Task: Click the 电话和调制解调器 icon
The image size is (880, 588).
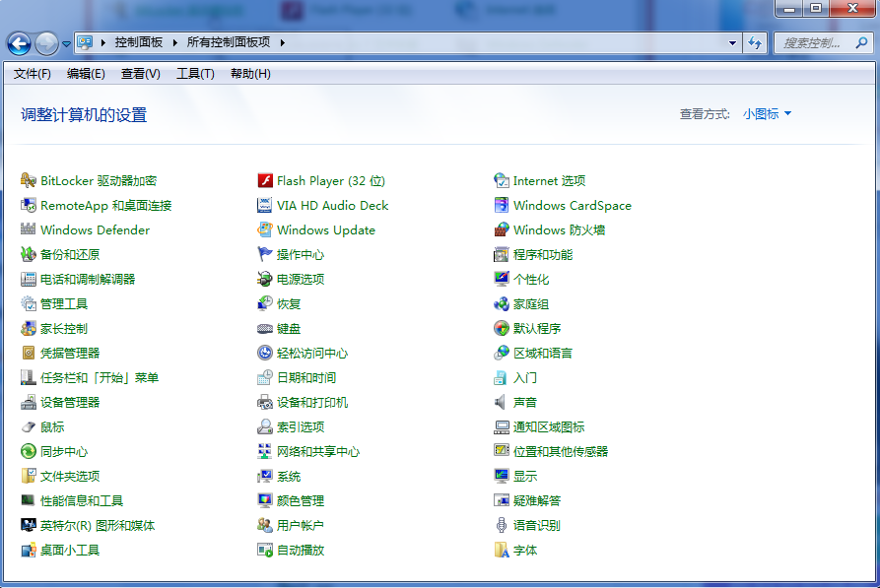Action: click(x=28, y=280)
